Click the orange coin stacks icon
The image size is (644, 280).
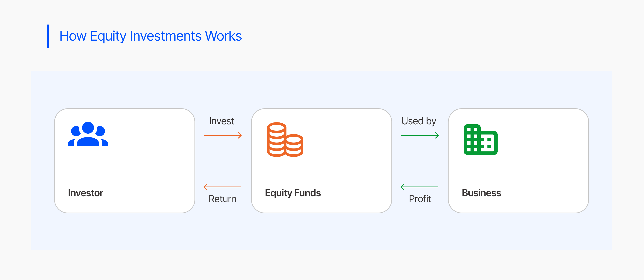tap(285, 140)
